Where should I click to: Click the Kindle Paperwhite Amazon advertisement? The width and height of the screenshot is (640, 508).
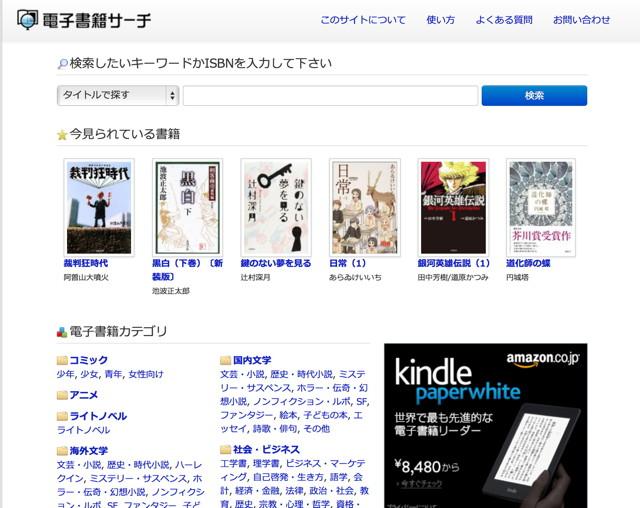tap(486, 426)
